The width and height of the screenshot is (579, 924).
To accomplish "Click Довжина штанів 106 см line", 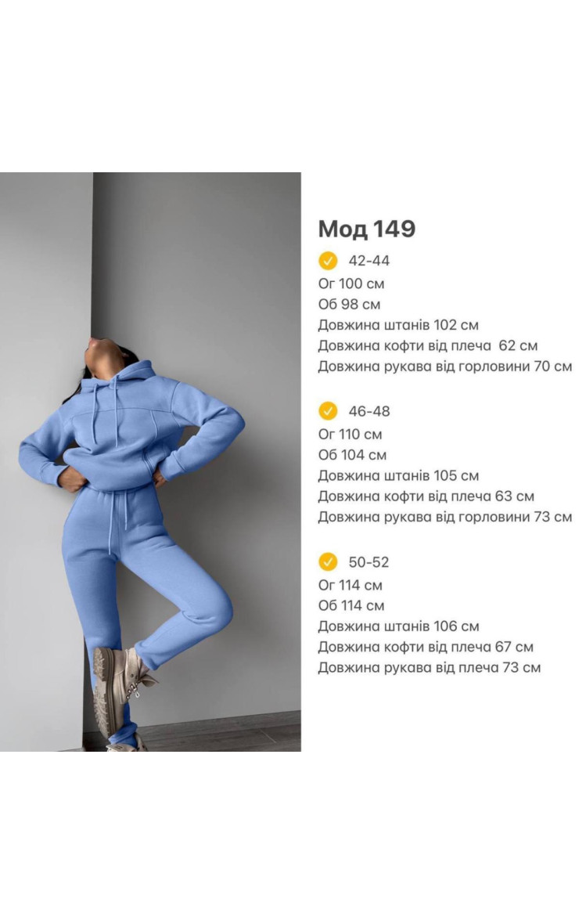I will (x=398, y=626).
